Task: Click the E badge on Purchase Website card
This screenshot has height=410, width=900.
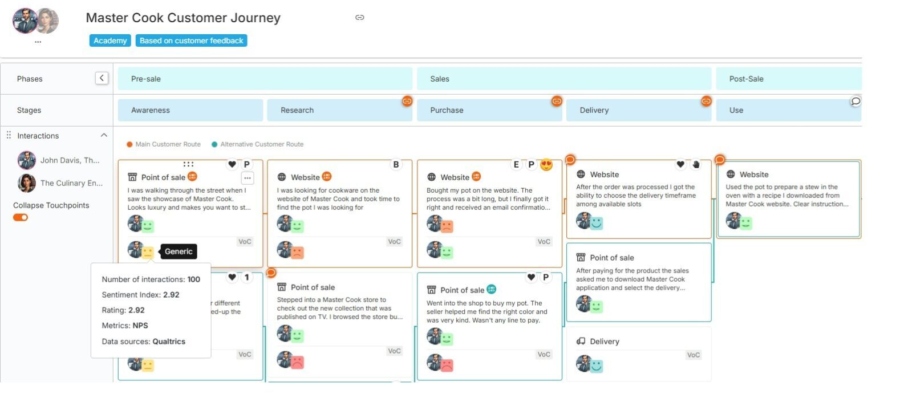Action: pos(516,165)
